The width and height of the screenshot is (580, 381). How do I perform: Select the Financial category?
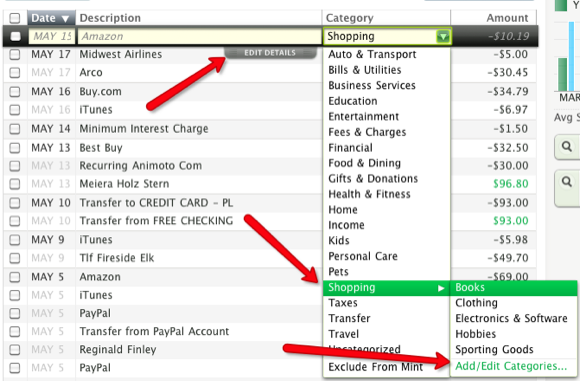coord(350,148)
